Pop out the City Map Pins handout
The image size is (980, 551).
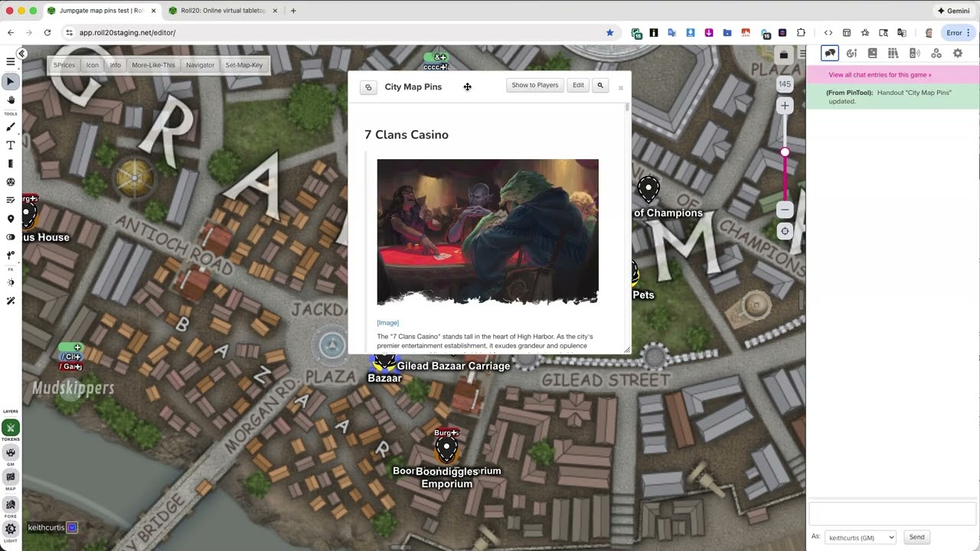coord(368,87)
